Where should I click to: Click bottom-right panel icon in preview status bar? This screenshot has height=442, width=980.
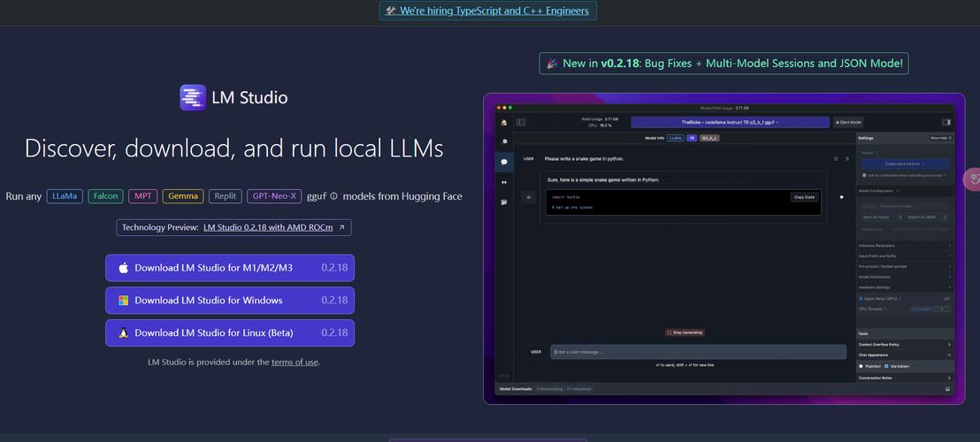pyautogui.click(x=948, y=389)
